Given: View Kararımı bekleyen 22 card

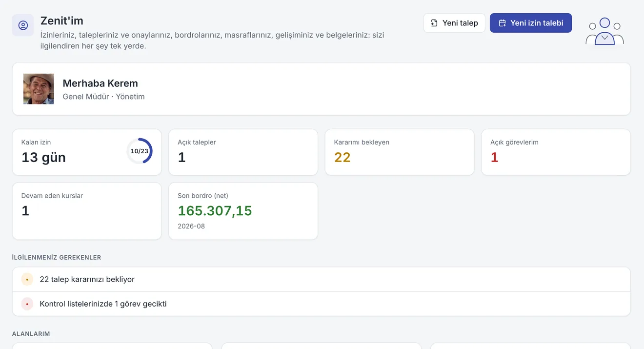Looking at the screenshot, I should pyautogui.click(x=400, y=152).
